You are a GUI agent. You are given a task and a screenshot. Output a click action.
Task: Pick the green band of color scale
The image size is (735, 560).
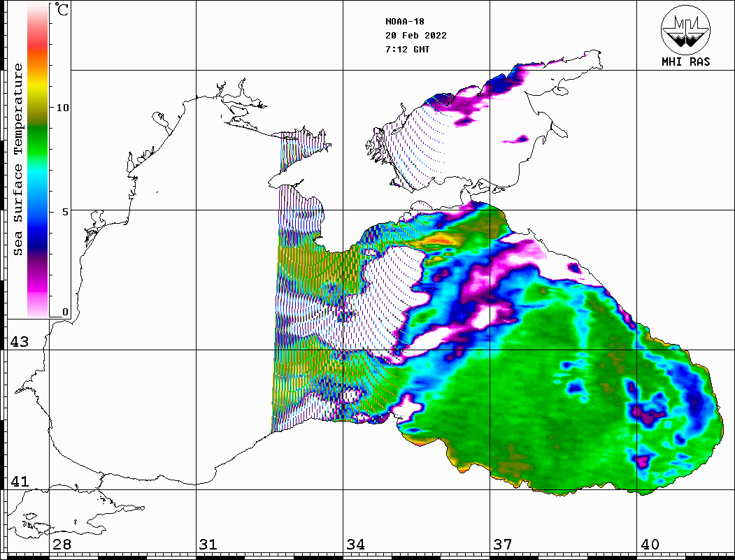(x=38, y=141)
